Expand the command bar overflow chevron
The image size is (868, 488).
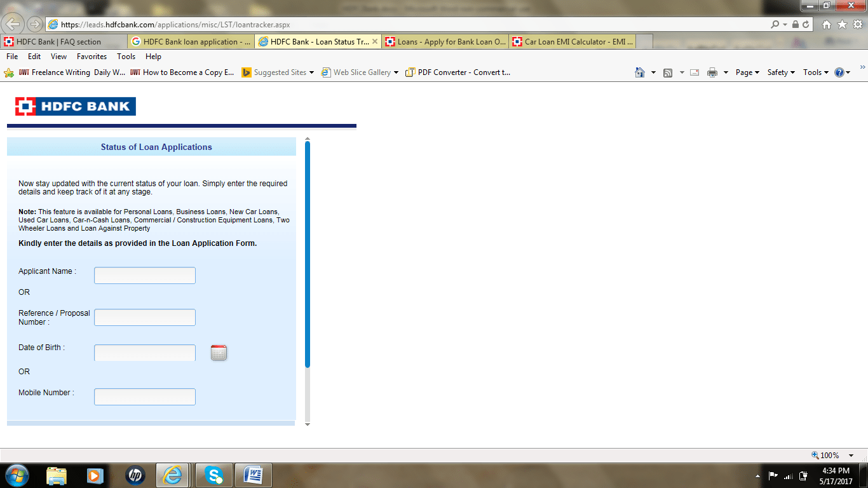click(x=862, y=67)
